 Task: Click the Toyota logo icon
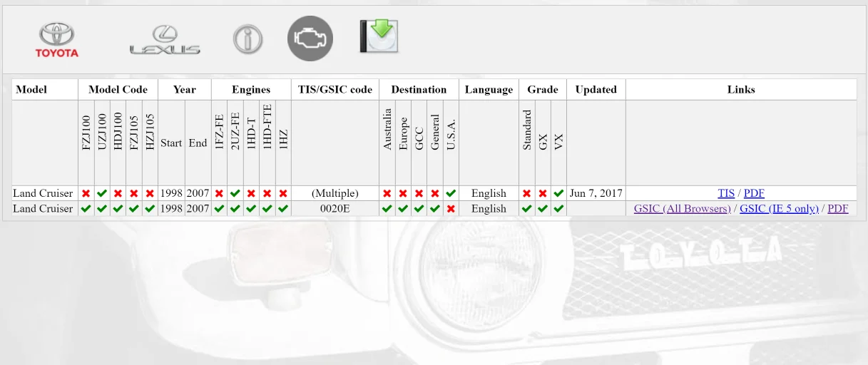[x=57, y=39]
